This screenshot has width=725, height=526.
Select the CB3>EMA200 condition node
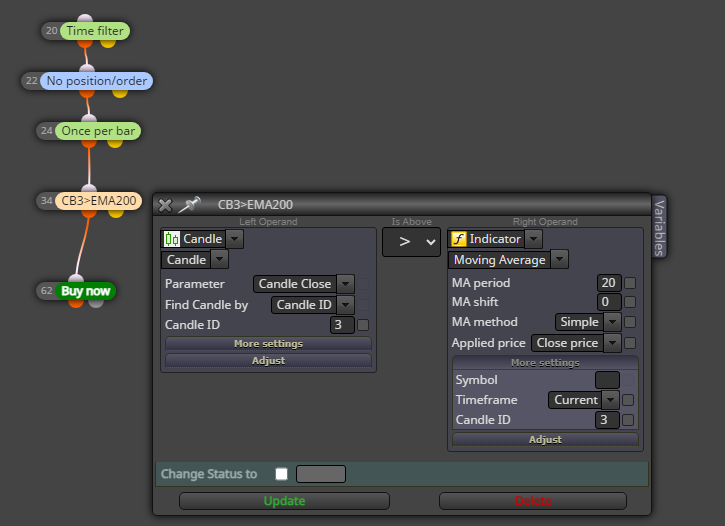pyautogui.click(x=98, y=201)
